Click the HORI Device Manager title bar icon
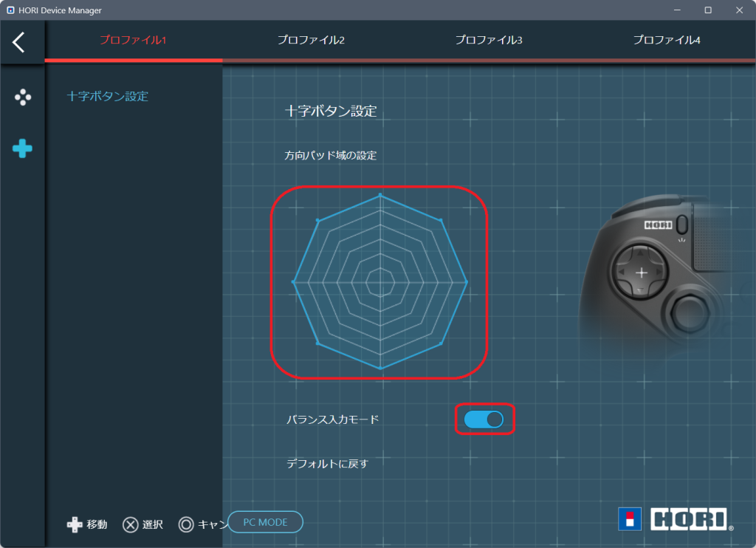This screenshot has width=756, height=548. pos(11,10)
